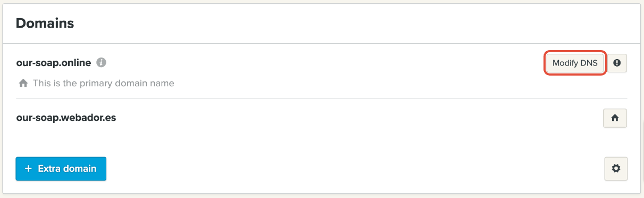The width and height of the screenshot is (644, 198).
Task: Click the Modify DNS button
Action: 575,63
